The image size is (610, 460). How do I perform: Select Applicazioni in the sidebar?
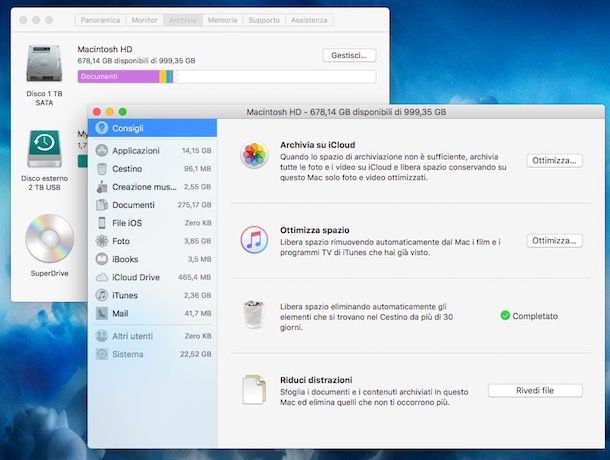(152, 151)
